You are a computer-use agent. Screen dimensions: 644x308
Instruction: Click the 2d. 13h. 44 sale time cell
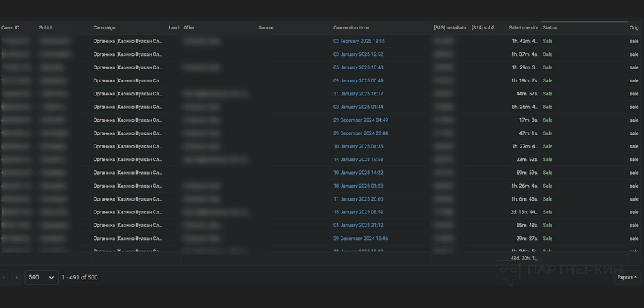[x=524, y=212]
